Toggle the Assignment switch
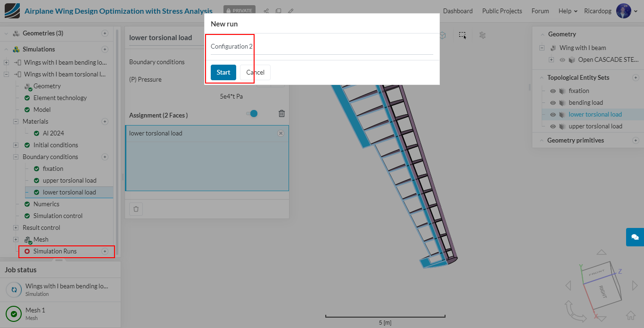Screen dimensions: 644x328 tap(252, 113)
